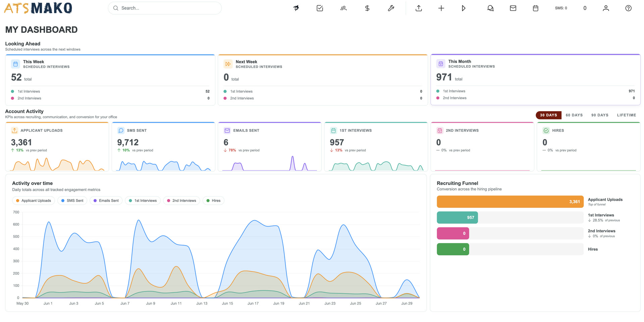Click the 9,712 SMS Sent value
This screenshot has width=644, height=322.
(x=128, y=142)
